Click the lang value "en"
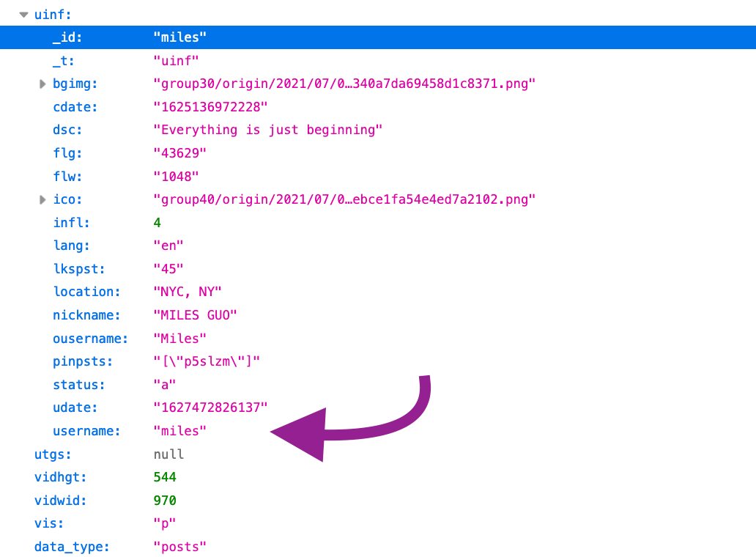Viewport: 756px width, 557px height. (x=168, y=245)
